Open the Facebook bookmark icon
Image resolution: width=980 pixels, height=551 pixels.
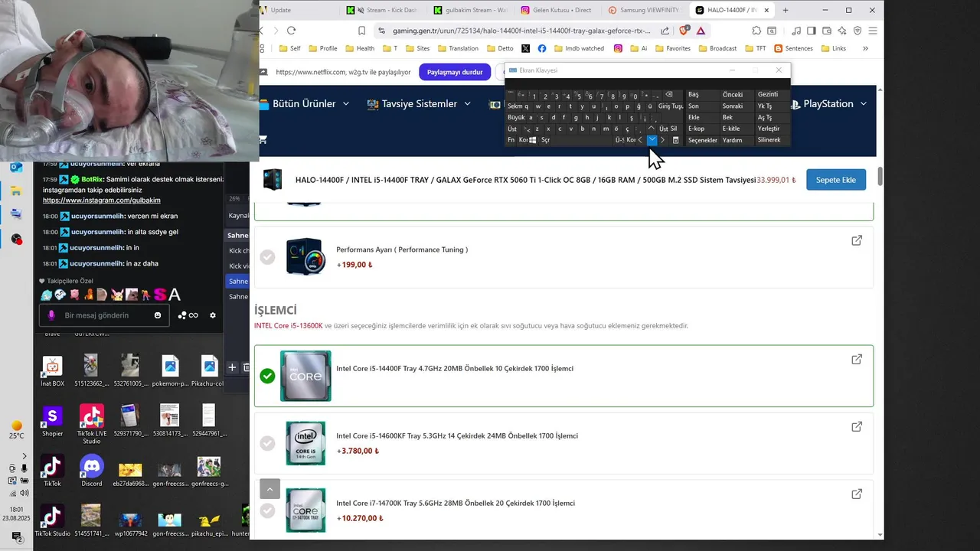[542, 48]
